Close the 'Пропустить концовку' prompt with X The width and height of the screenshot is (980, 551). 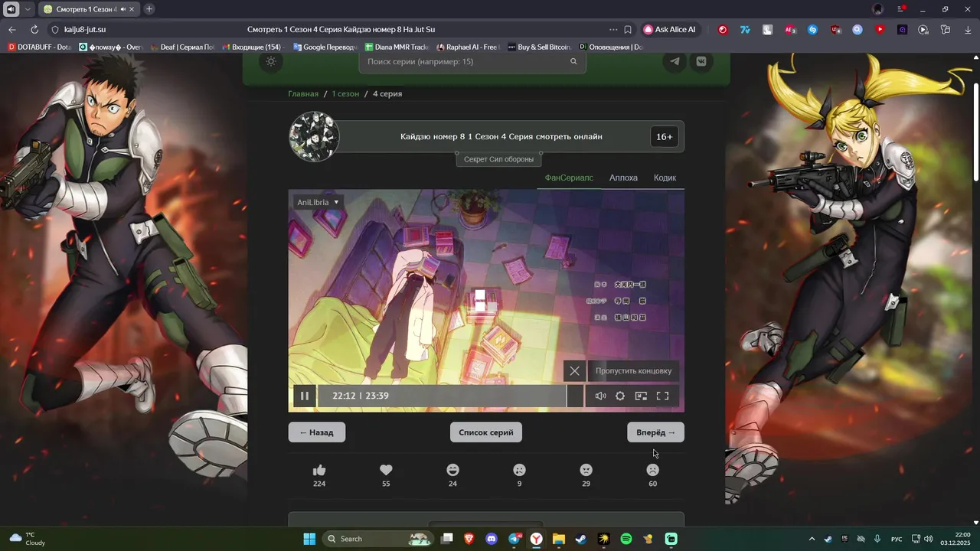pyautogui.click(x=574, y=370)
